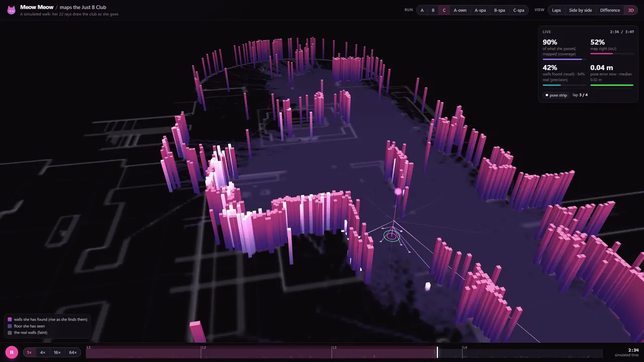The width and height of the screenshot is (644, 362).
Task: Switch to the A-own run
Action: (460, 10)
